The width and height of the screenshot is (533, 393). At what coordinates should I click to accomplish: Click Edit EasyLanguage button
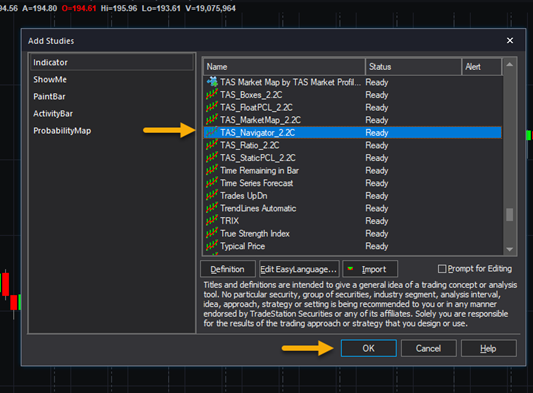[x=299, y=269]
